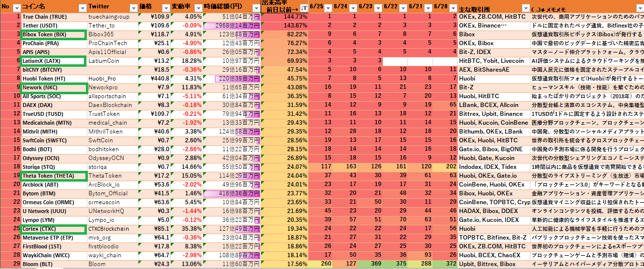Open the Twitter column filter dropdown

coord(133,8)
